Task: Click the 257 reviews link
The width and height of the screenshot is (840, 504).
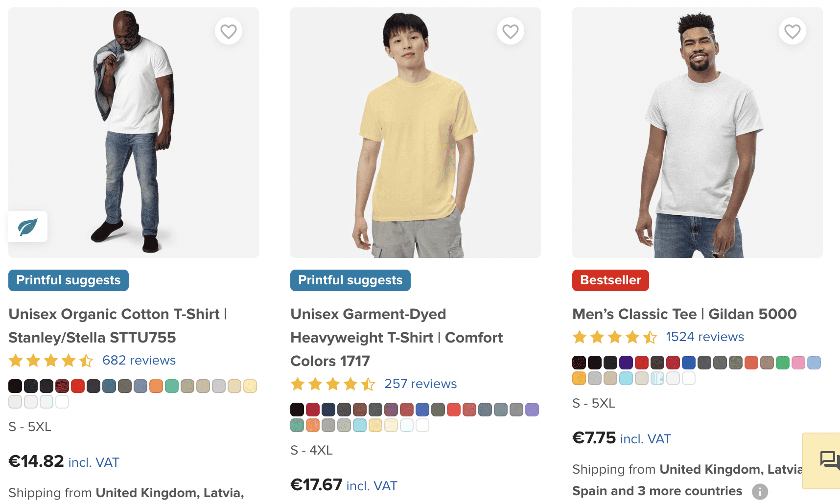Action: [x=420, y=384]
